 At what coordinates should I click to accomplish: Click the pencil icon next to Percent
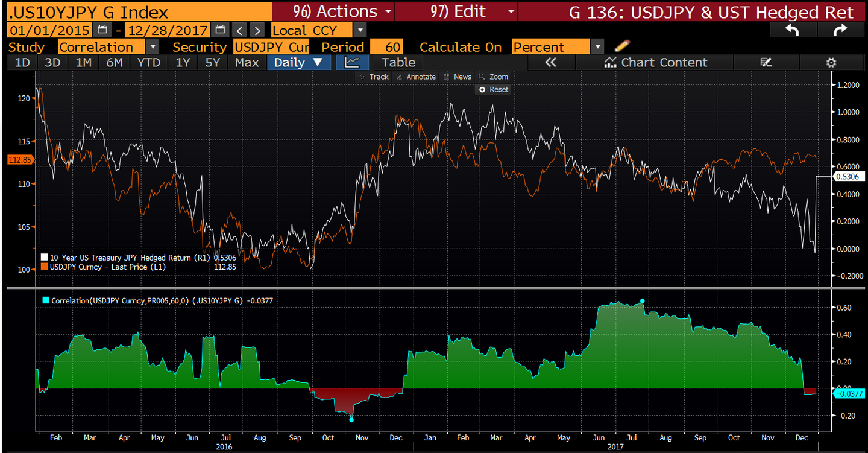pyautogui.click(x=621, y=46)
